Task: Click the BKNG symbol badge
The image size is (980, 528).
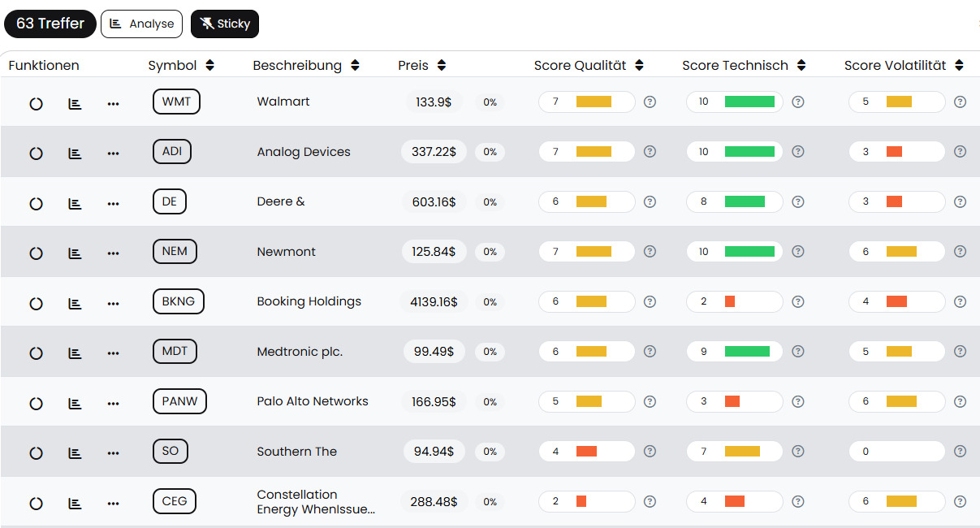Action: (x=178, y=301)
